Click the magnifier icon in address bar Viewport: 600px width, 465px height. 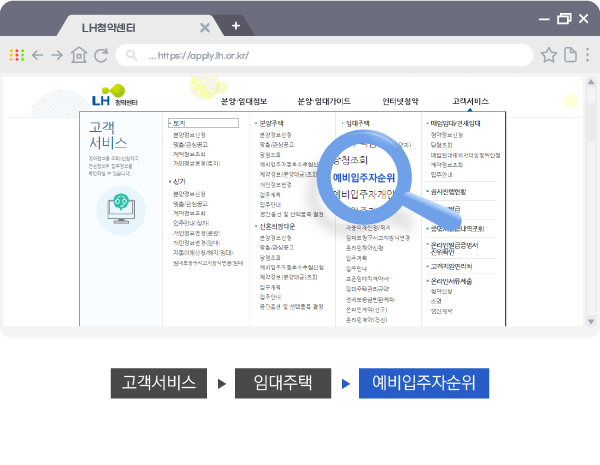coord(131,55)
